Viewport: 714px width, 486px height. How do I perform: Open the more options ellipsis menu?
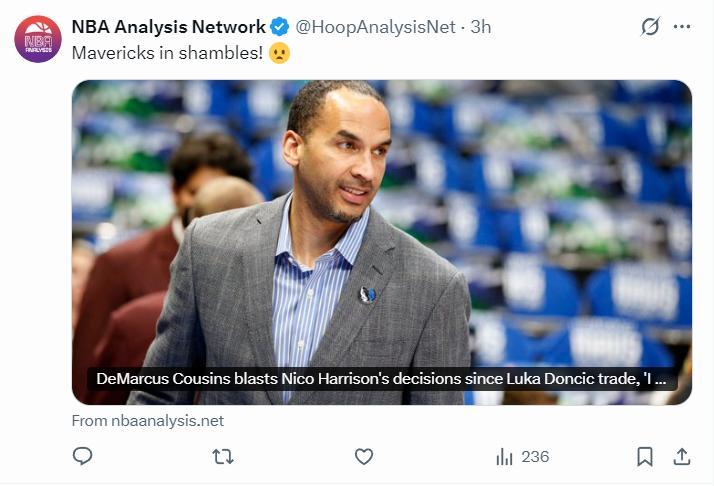[x=682, y=27]
